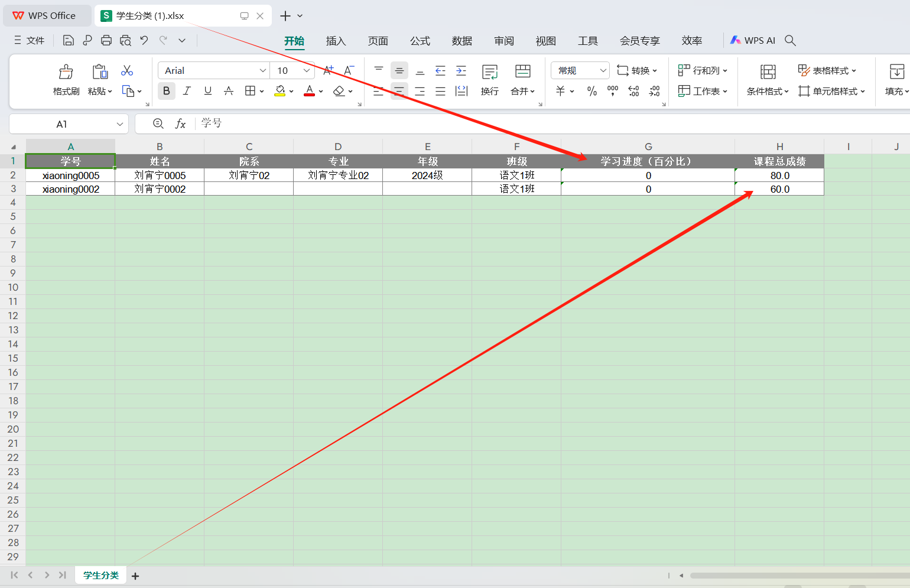Image resolution: width=910 pixels, height=588 pixels.
Task: Add a new sheet with plus button
Action: 135,576
